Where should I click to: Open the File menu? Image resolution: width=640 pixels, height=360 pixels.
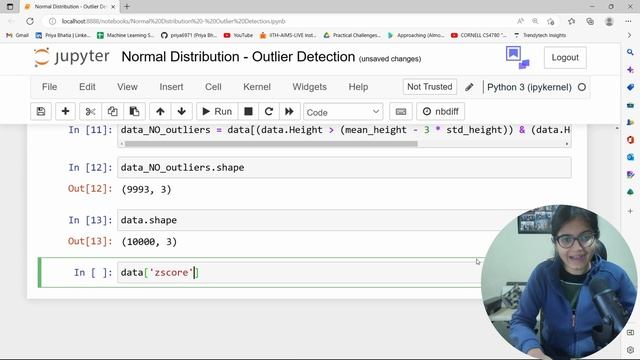click(x=49, y=87)
